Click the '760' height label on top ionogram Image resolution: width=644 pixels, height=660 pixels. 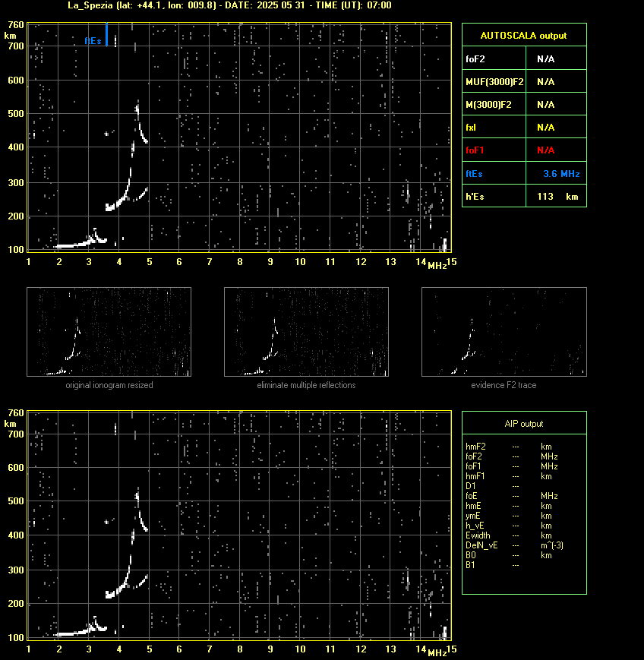click(x=16, y=25)
